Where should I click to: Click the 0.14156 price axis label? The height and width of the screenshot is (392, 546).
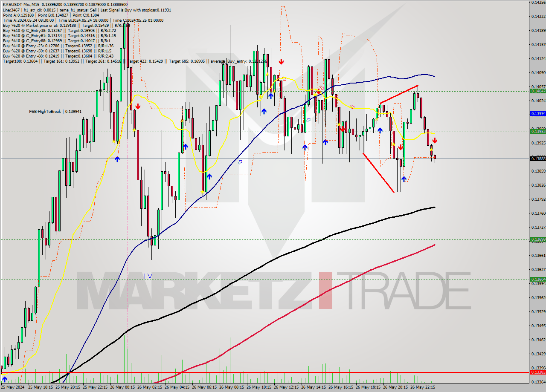click(538, 45)
